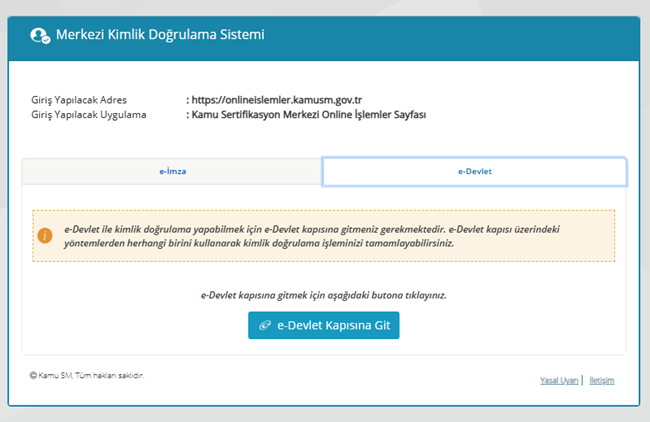Click the 'aşağıdaki butona tıklayınız' instruction text
The width and height of the screenshot is (650, 422).
[324, 295]
